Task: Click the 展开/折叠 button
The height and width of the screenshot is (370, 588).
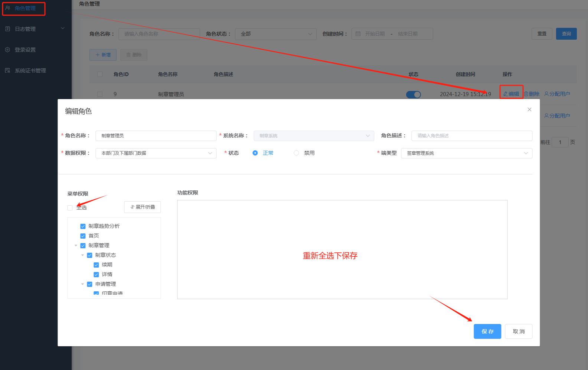Action: point(143,207)
